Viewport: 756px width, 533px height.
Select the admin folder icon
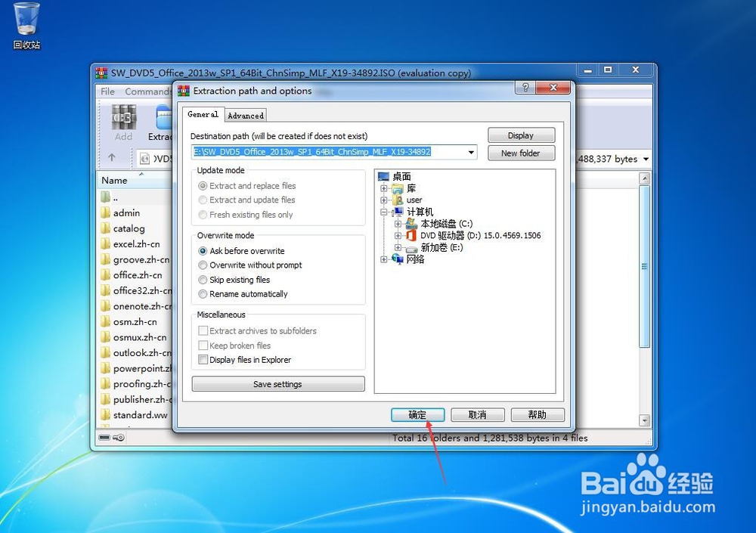coord(106,212)
